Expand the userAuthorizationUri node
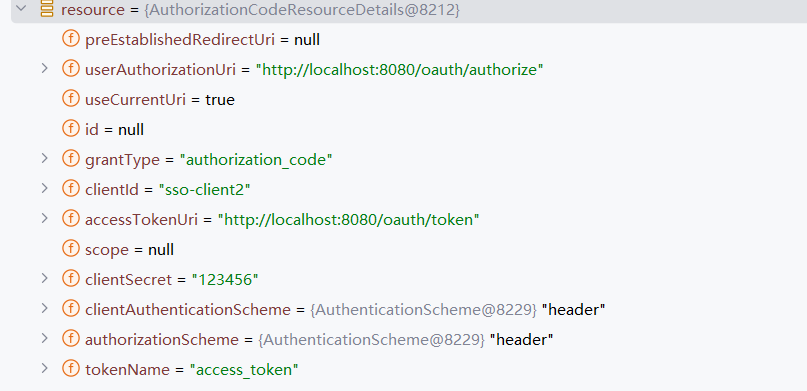The width and height of the screenshot is (807, 391). coord(44,68)
